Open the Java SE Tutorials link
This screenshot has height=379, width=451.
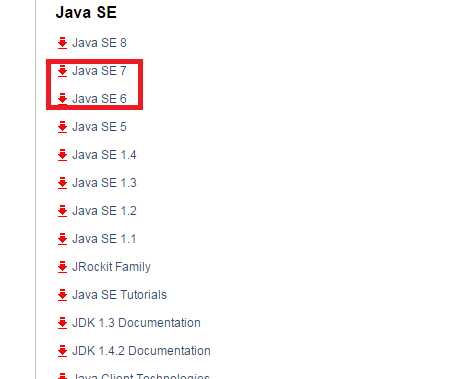[119, 295]
